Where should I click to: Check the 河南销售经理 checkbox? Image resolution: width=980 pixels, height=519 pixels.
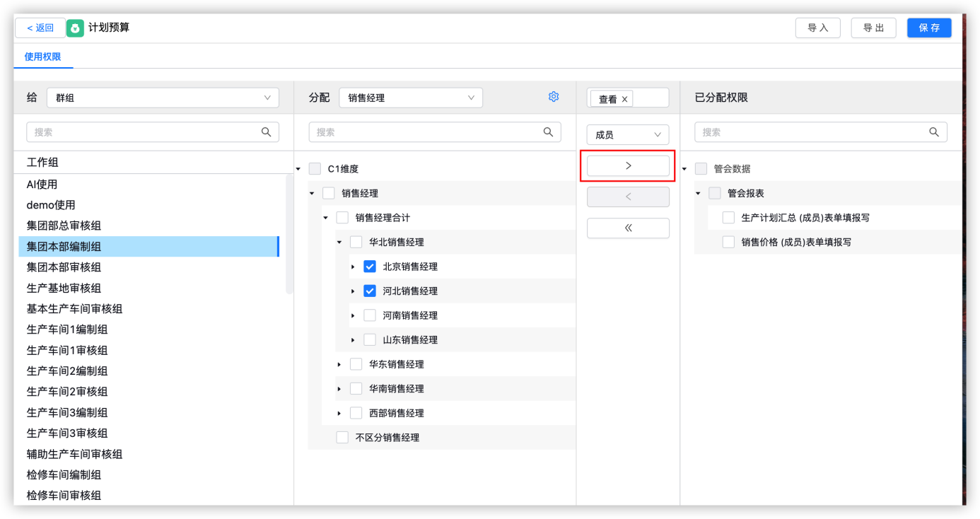tap(369, 315)
